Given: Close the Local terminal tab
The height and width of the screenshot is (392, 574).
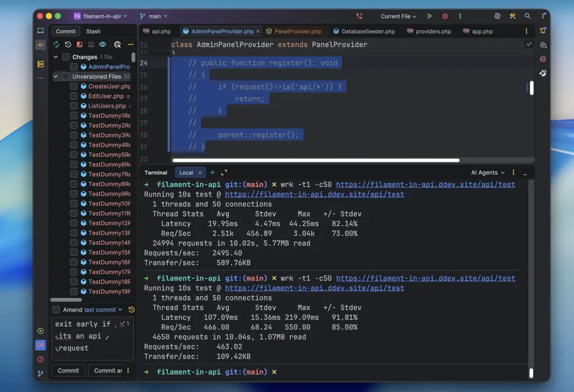Looking at the screenshot, I should pyautogui.click(x=200, y=172).
